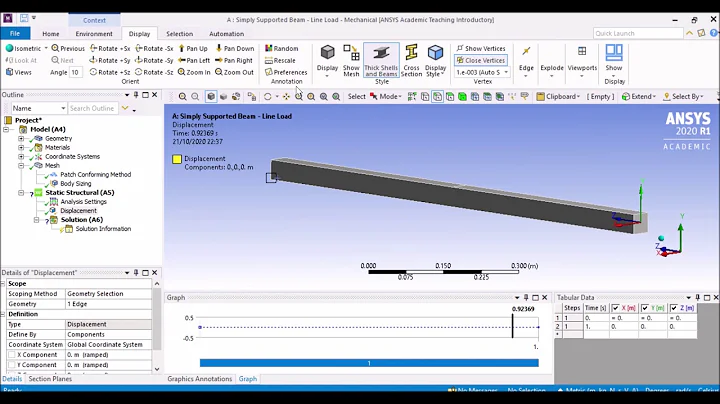Open the Extend dropdown
The height and width of the screenshot is (404, 720).
tap(639, 96)
